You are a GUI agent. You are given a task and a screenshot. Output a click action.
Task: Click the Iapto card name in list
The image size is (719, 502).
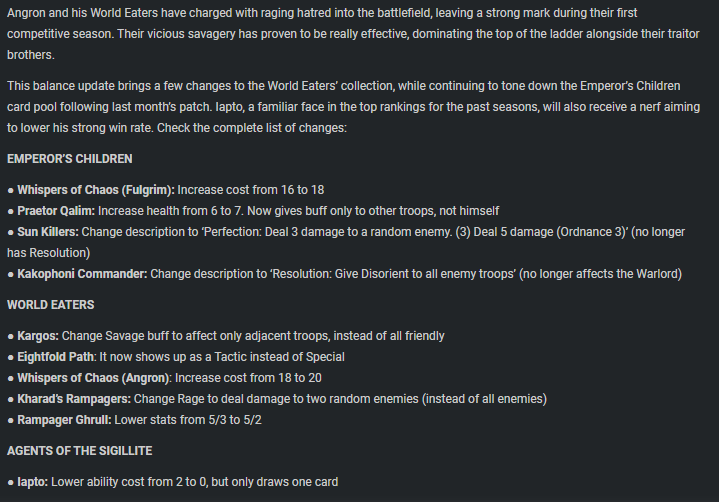33,482
